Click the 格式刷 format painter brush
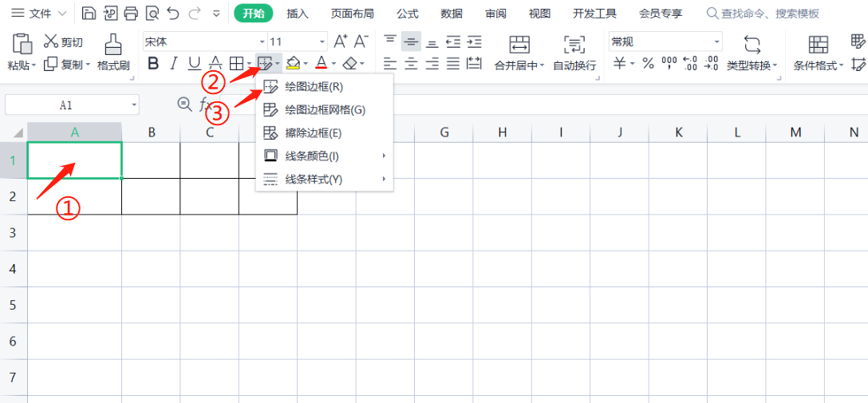Screen dimensions: 868x403 point(113,43)
